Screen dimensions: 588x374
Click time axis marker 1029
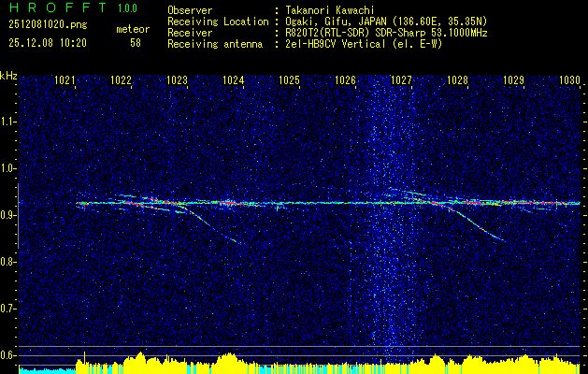pyautogui.click(x=513, y=80)
